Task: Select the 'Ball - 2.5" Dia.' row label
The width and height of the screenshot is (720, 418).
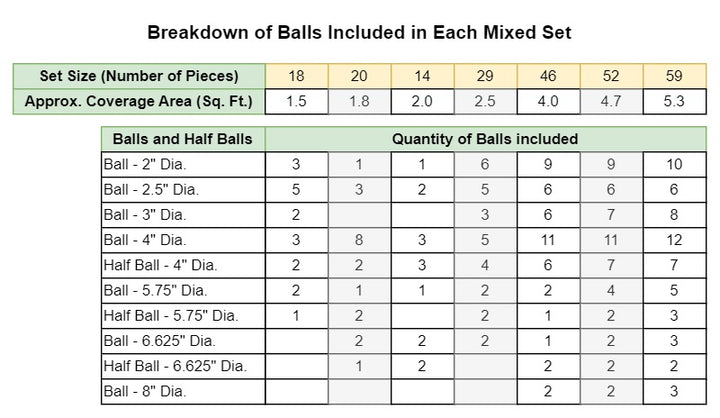Action: tap(183, 190)
